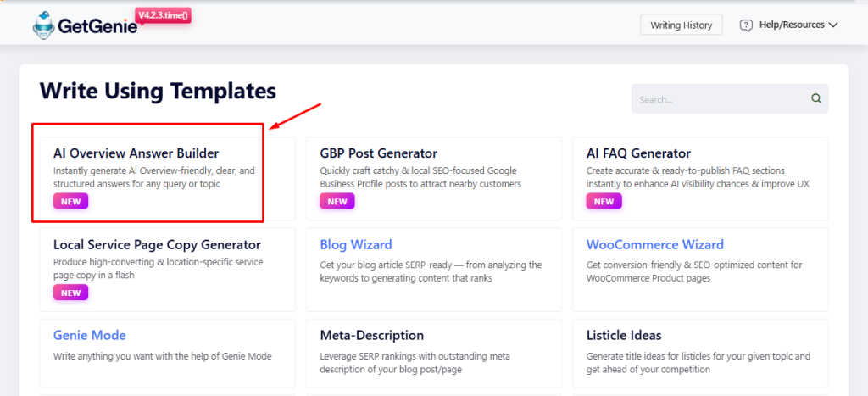The height and width of the screenshot is (396, 868).
Task: Type in the template Search field
Action: [x=721, y=99]
